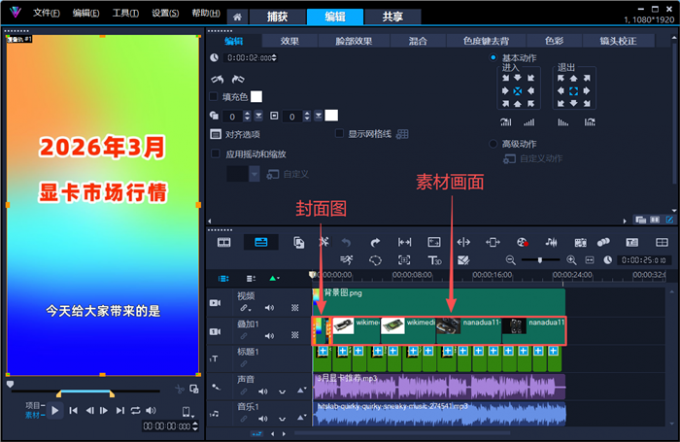Adjust the transparency value stepper
Screen dimensions: 680x442
(247, 116)
